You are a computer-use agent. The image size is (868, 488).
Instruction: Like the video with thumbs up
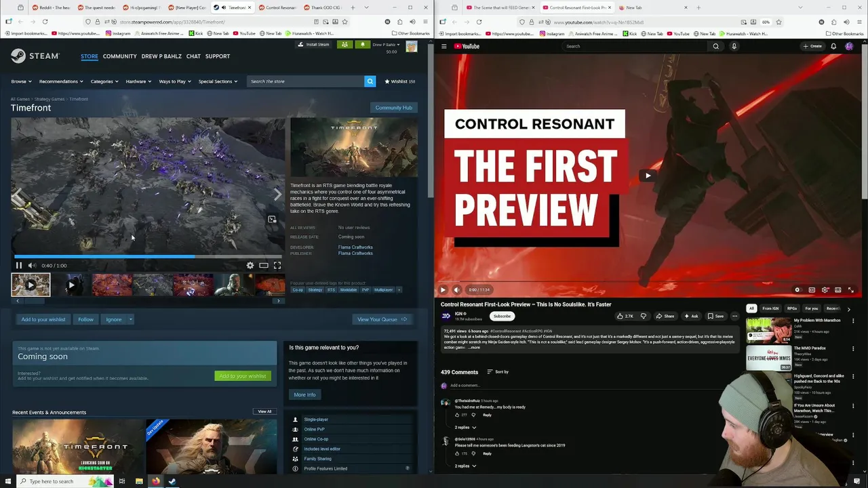coord(625,316)
